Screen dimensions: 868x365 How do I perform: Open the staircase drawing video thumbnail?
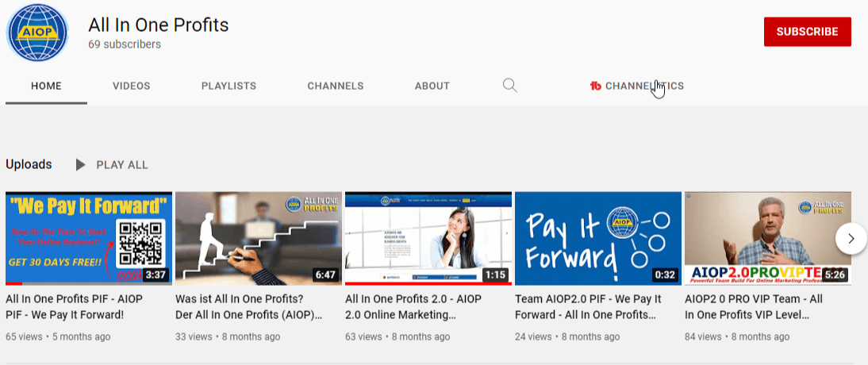[259, 238]
